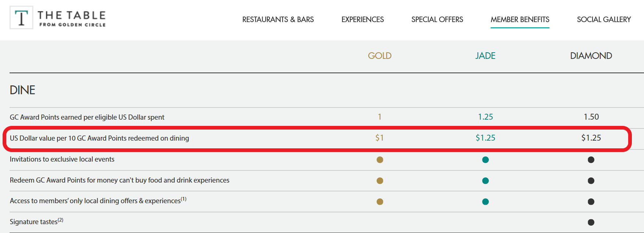The height and width of the screenshot is (233, 644).
Task: Click the Jade $1.25 redemption value
Action: coord(485,138)
